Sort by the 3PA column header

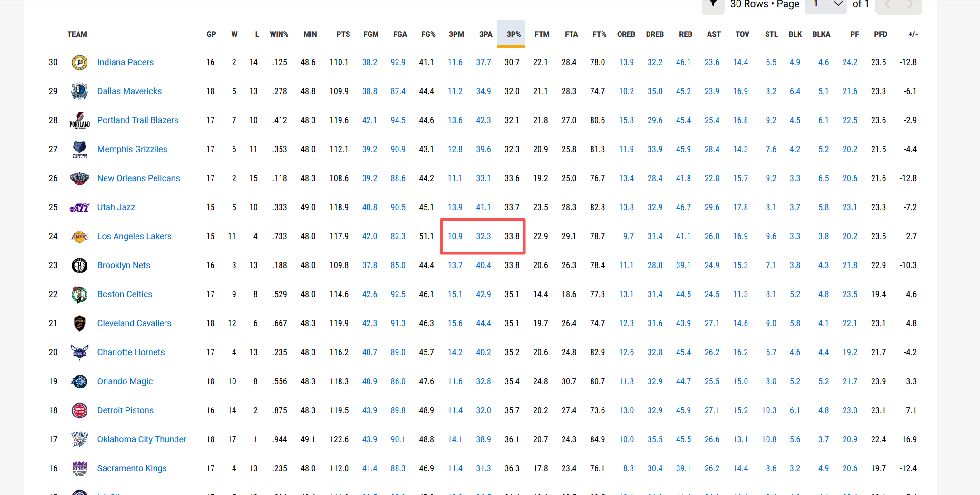point(486,34)
